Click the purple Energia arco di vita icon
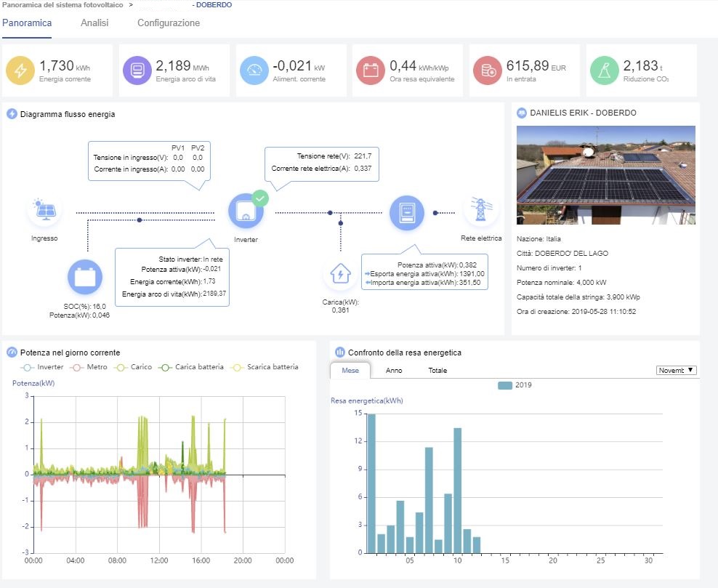The image size is (718, 588). pyautogui.click(x=137, y=71)
